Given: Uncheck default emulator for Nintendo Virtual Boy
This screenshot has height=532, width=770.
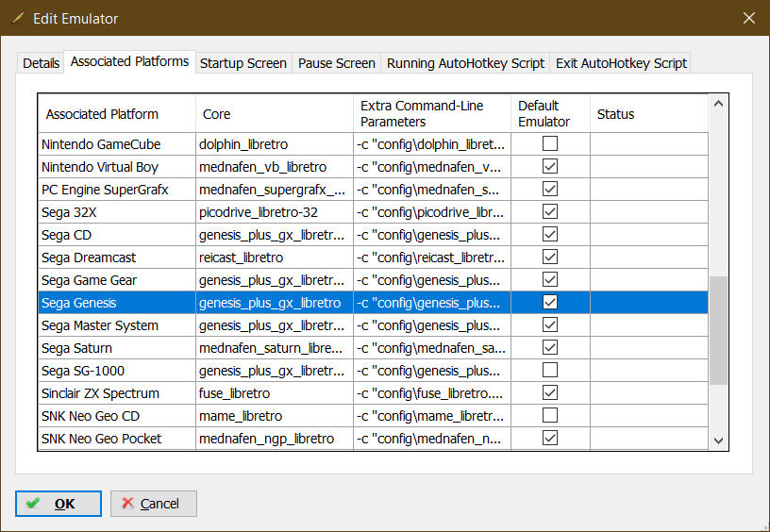Looking at the screenshot, I should (x=550, y=166).
